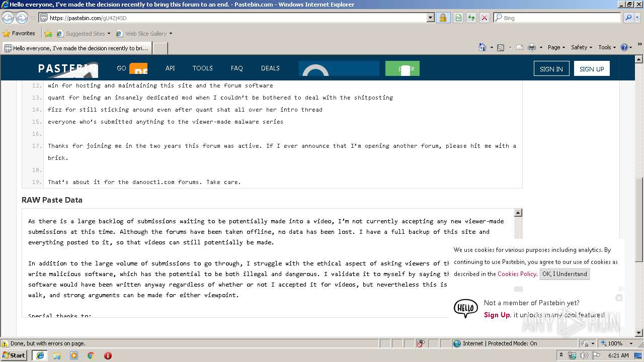Image resolution: width=644 pixels, height=362 pixels.
Task: Click the Windows Start button
Action: (x=14, y=355)
